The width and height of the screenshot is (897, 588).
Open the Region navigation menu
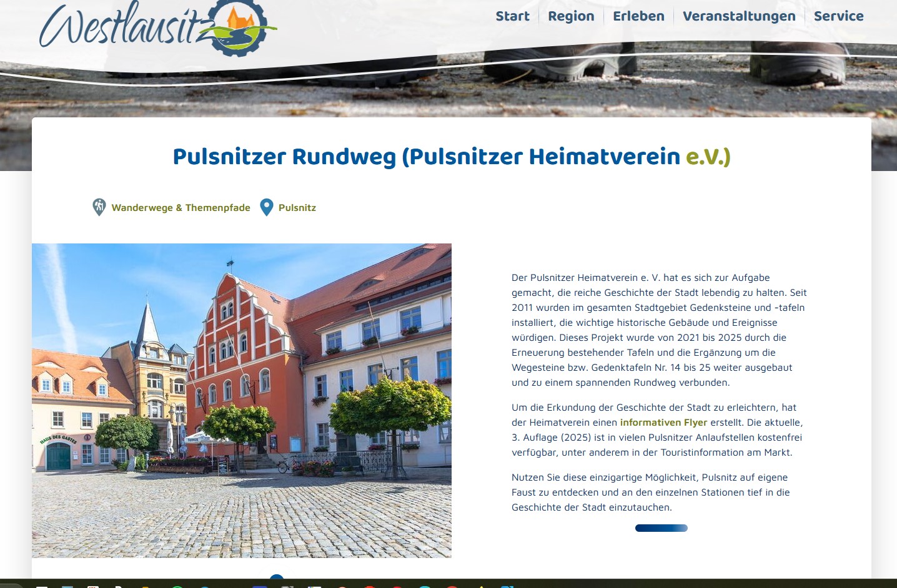[x=571, y=16]
